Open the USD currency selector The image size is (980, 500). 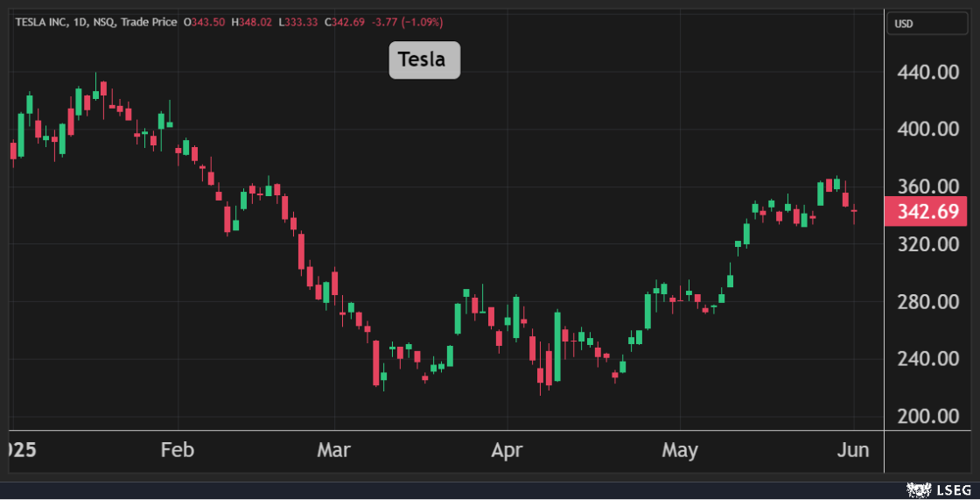click(927, 24)
